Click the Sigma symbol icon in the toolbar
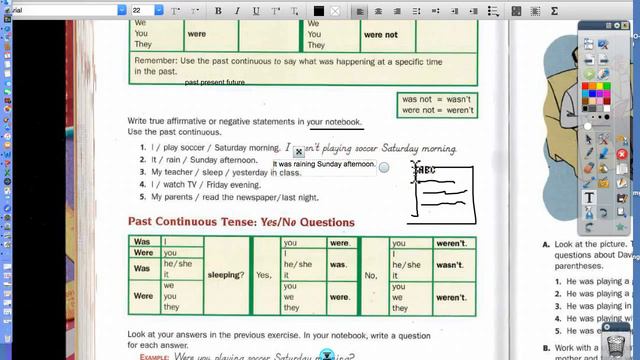The height and width of the screenshot is (360, 640). 554,11
